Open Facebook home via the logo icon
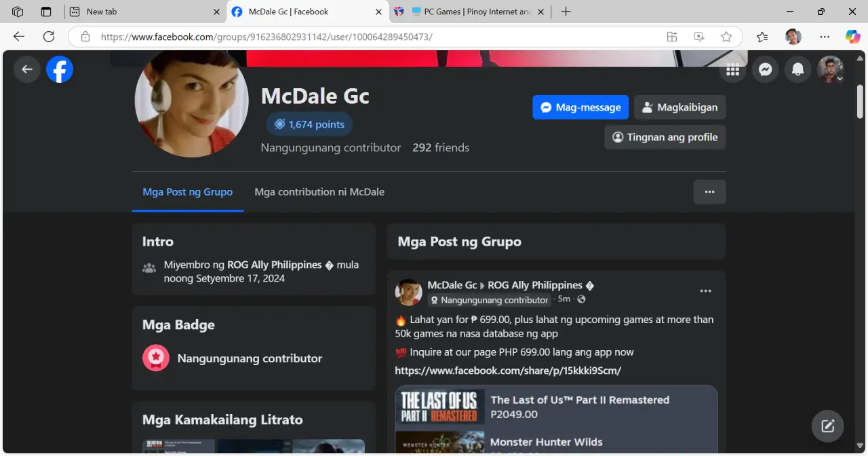The width and height of the screenshot is (868, 456). 60,69
